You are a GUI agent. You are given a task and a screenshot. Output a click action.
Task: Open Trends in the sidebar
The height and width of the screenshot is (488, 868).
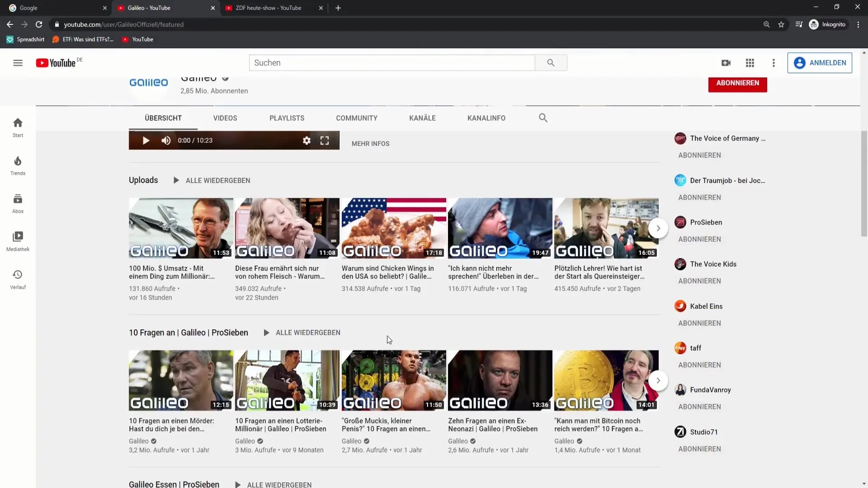(x=18, y=166)
